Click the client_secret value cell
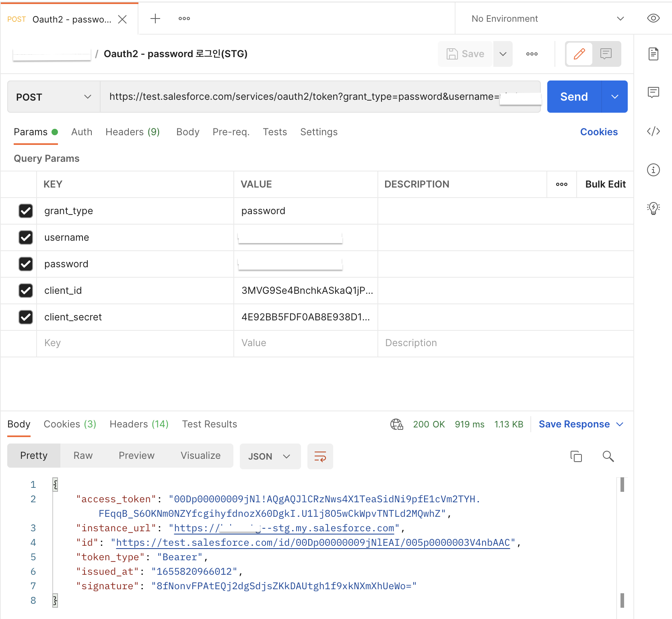 click(306, 317)
